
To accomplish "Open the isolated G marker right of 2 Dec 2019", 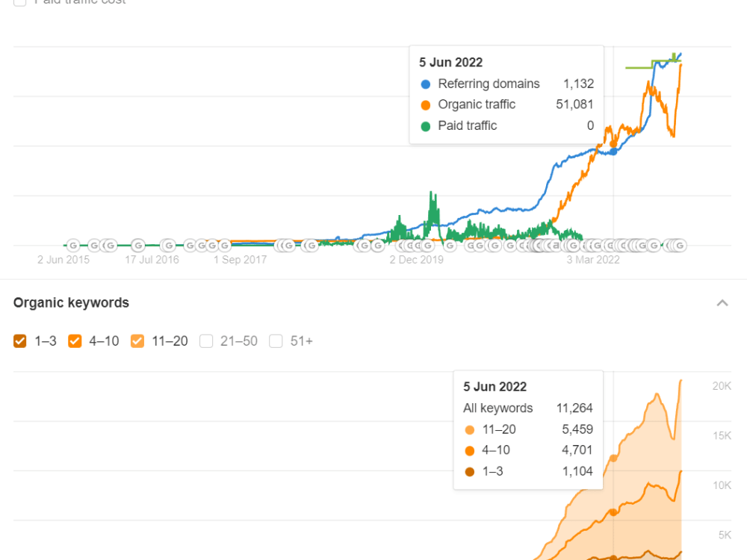I will 450,245.
